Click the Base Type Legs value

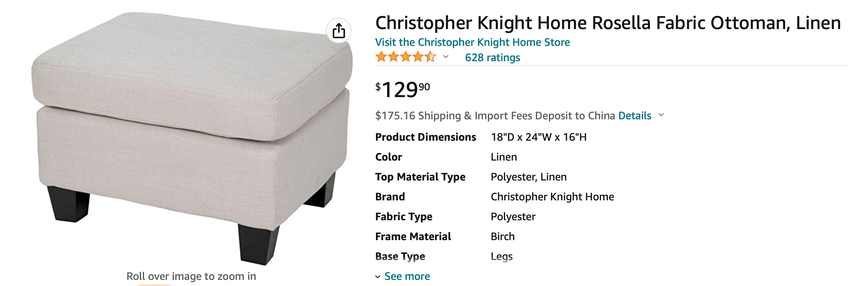pyautogui.click(x=502, y=256)
